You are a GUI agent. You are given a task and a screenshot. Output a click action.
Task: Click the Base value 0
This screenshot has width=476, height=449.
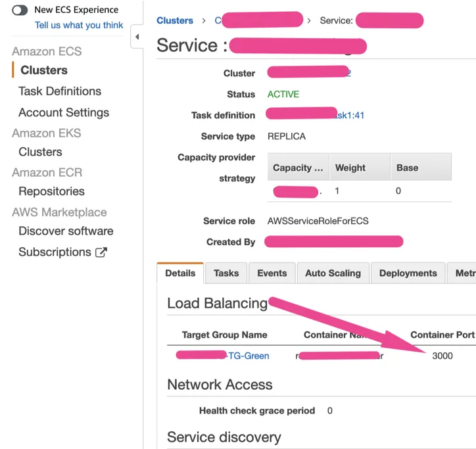tap(398, 191)
